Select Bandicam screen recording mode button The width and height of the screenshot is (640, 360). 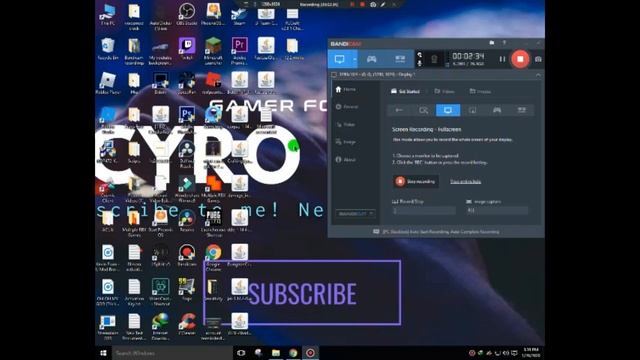(x=340, y=59)
